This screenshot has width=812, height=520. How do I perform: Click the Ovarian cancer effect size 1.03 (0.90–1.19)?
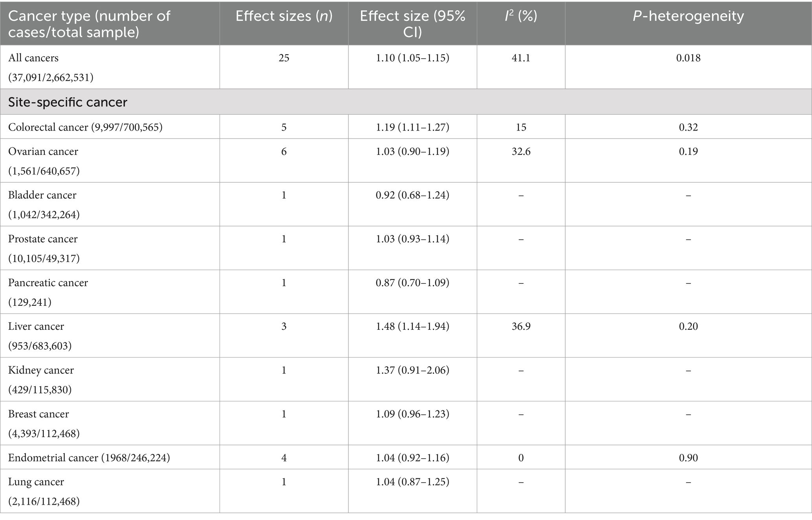(412, 151)
